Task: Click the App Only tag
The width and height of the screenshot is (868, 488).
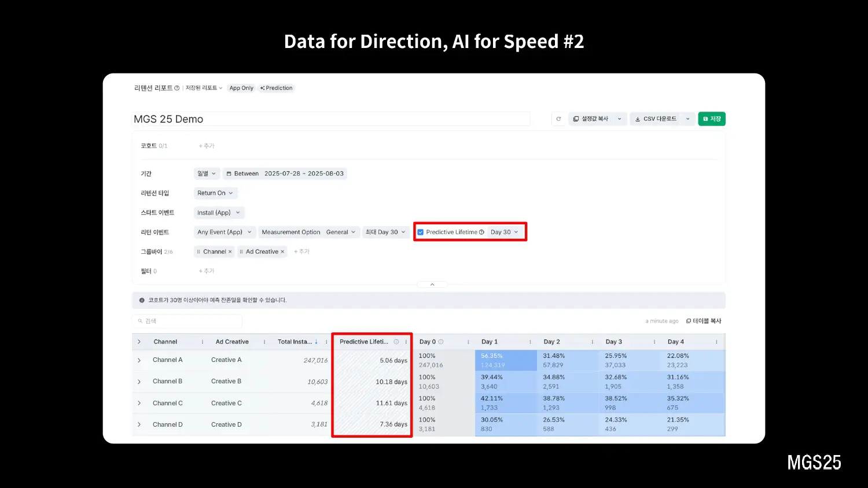Action: pos(241,88)
